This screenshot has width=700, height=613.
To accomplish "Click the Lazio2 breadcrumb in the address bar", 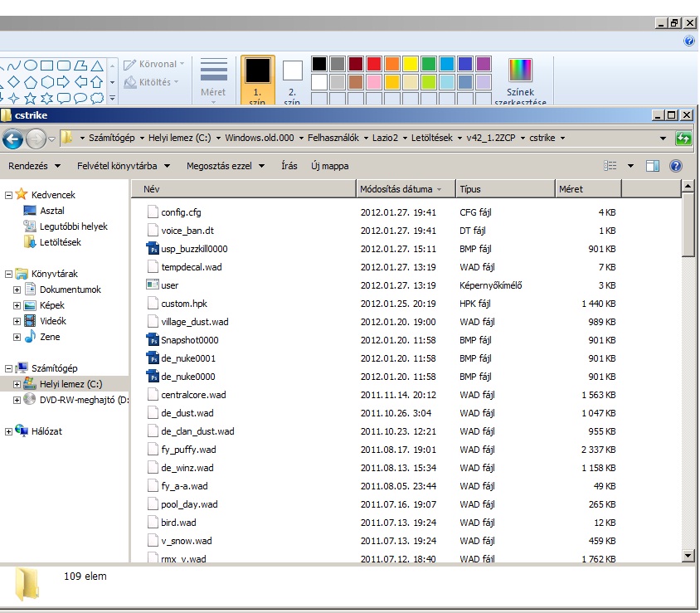I will [385, 138].
